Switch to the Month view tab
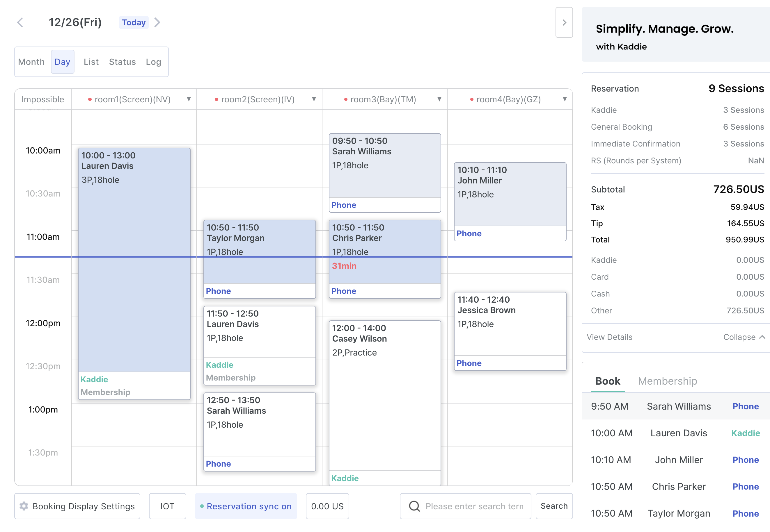770x532 pixels. click(x=31, y=62)
